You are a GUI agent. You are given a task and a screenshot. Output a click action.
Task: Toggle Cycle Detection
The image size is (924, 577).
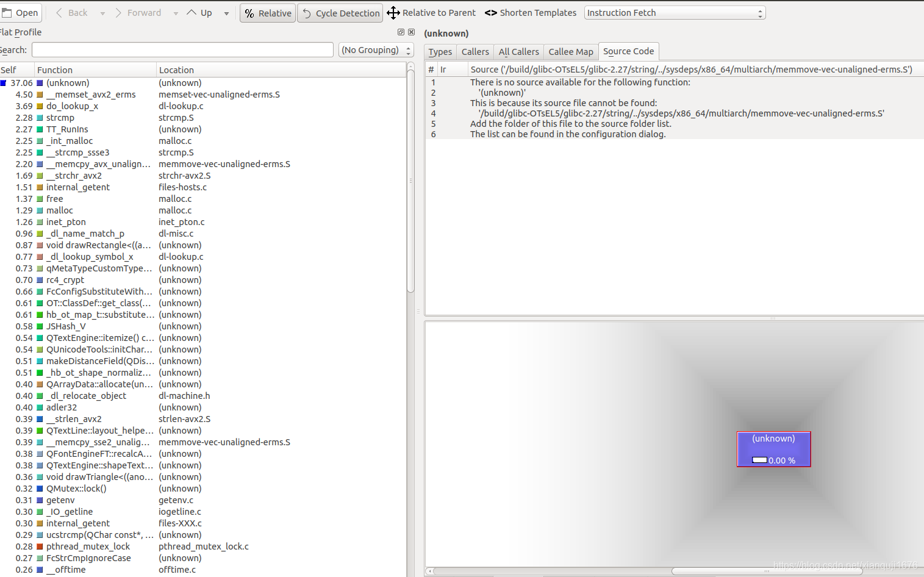(340, 13)
